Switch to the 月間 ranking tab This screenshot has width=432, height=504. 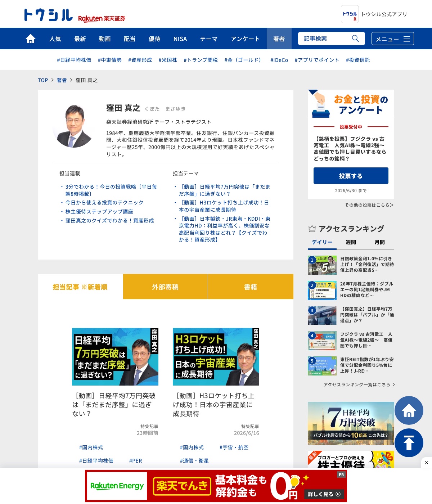(380, 242)
